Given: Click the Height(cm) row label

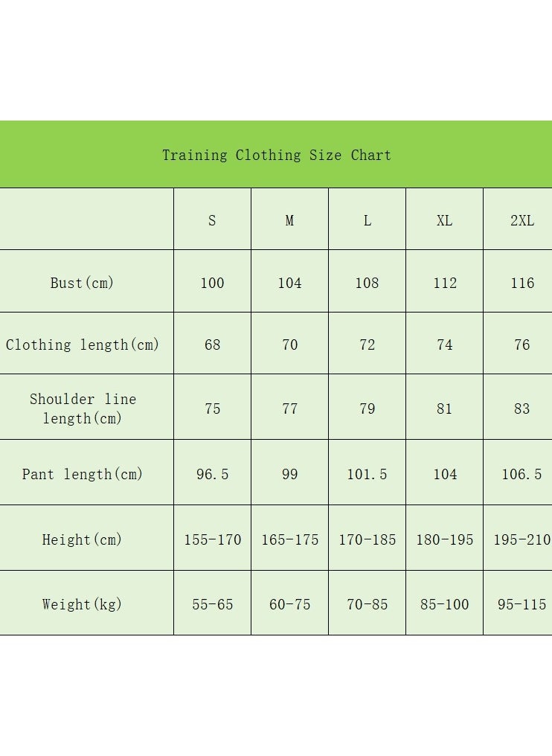Looking at the screenshot, I should (82, 539).
